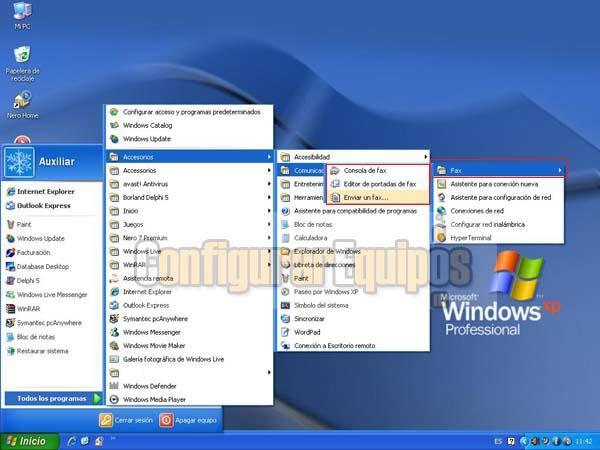Open Windows Update in recent programs list
This screenshot has width=600, height=450.
click(x=36, y=238)
